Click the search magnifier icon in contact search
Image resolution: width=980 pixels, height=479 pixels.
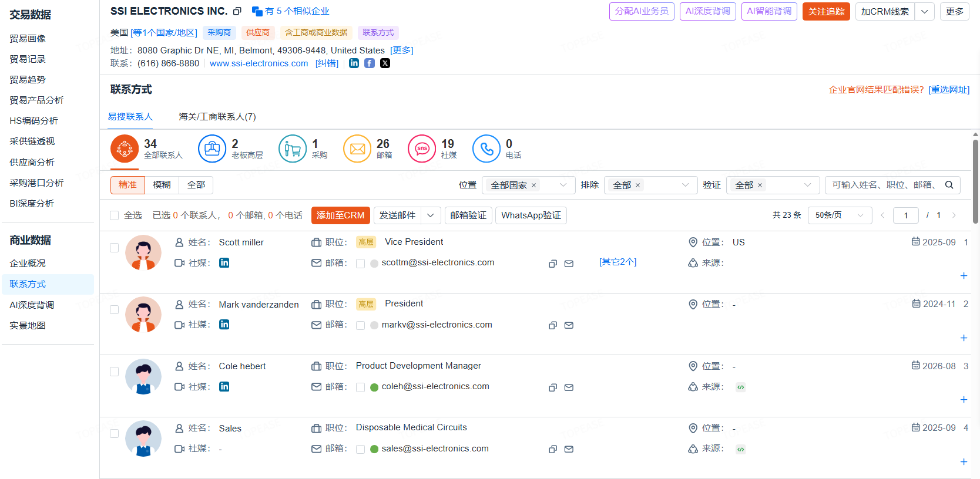pos(949,185)
